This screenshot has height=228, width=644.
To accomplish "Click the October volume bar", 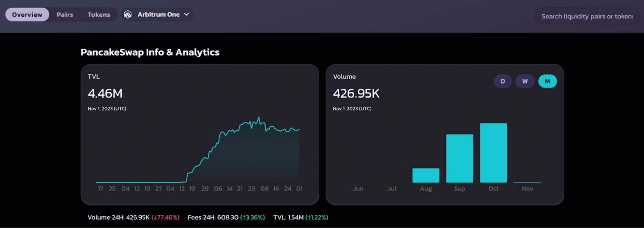I will pos(493,153).
